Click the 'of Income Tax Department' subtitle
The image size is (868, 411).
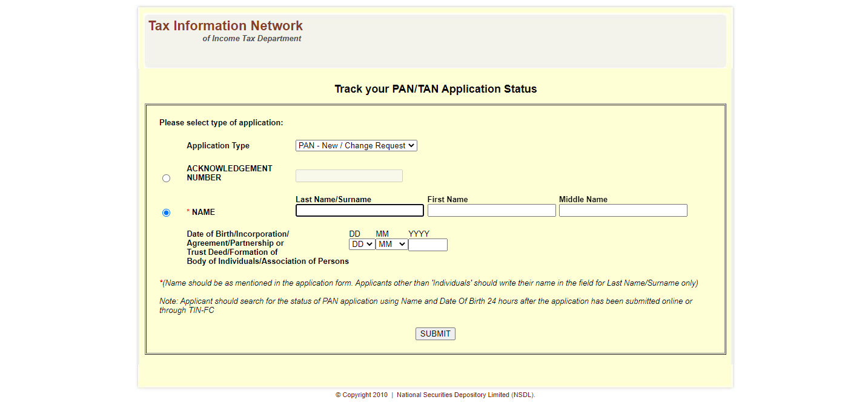tap(251, 39)
